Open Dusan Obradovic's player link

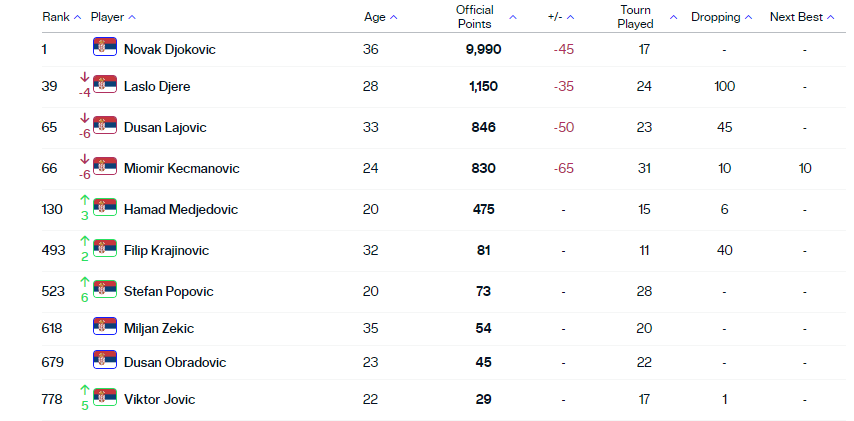tap(174, 362)
